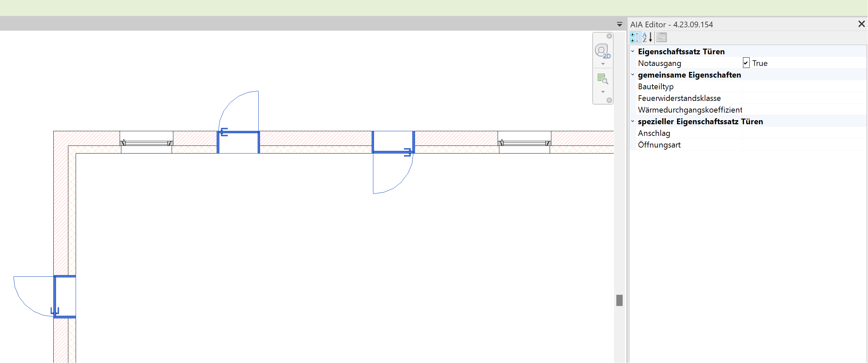The width and height of the screenshot is (868, 363).
Task: Select the Bauteiltyp property row
Action: [x=655, y=87]
